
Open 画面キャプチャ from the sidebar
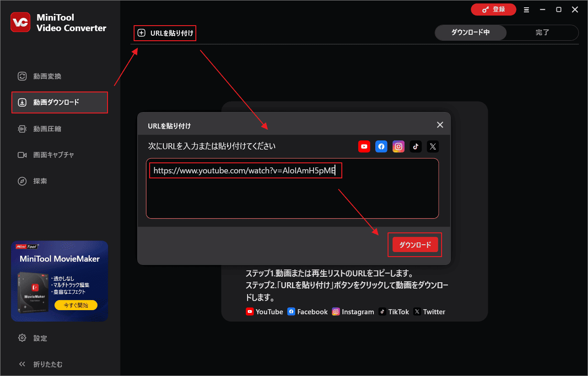60,155
